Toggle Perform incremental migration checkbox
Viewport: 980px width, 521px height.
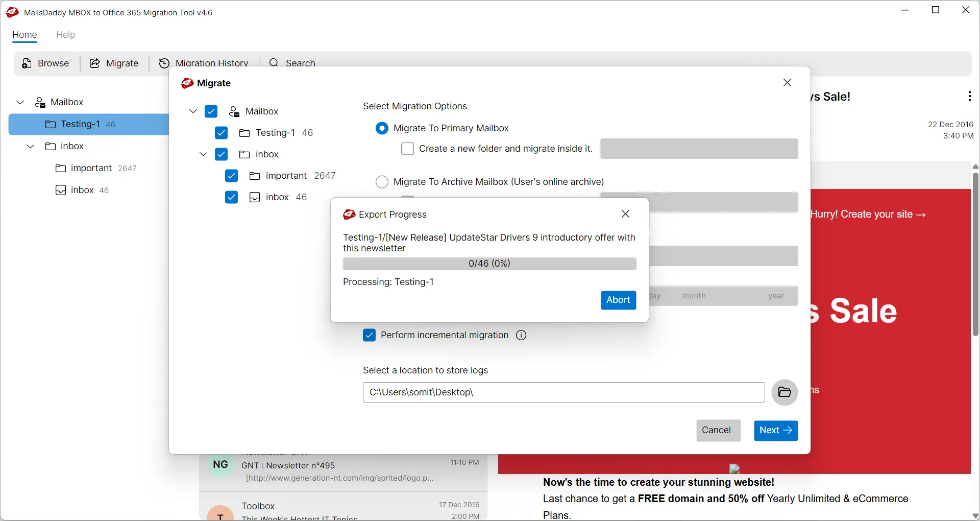[x=369, y=335]
